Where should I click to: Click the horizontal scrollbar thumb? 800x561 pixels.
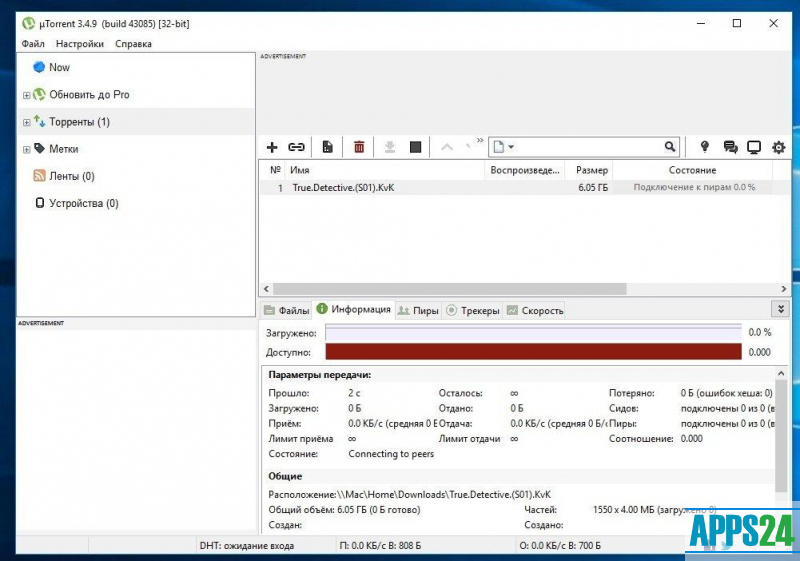pos(449,289)
